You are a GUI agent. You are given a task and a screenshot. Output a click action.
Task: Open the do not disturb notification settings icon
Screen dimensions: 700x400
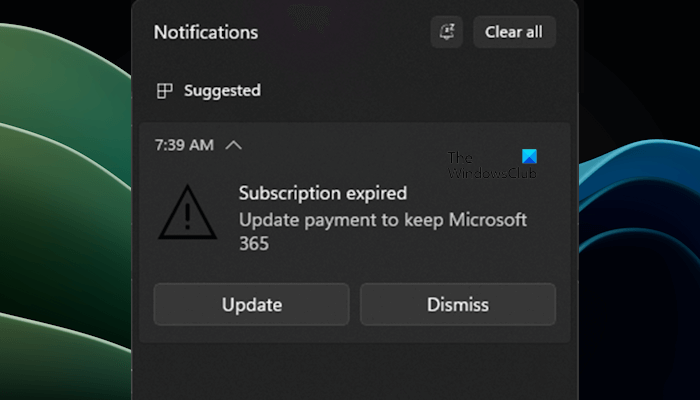click(x=446, y=32)
